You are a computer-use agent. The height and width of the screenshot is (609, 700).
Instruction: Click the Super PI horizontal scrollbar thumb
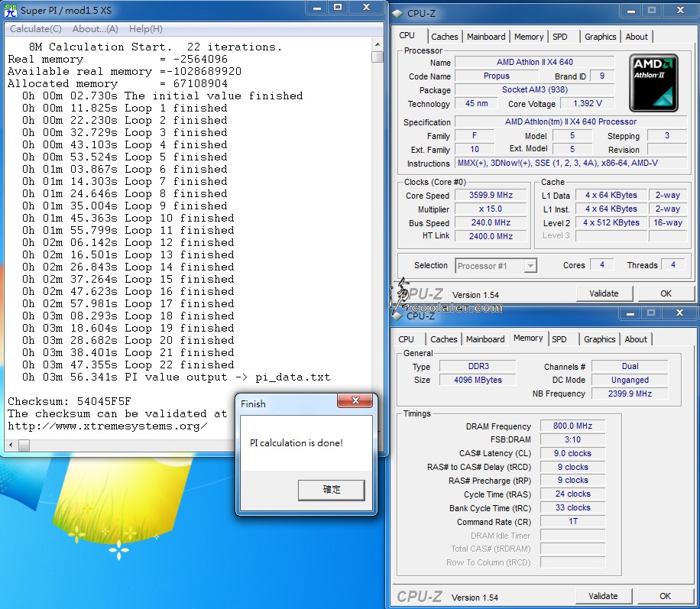24,445
